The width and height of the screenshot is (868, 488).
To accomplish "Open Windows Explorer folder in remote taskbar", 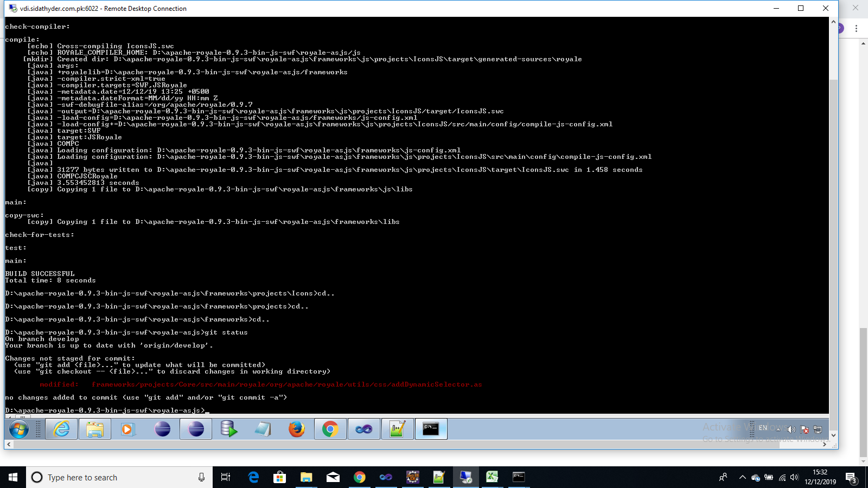I will pyautogui.click(x=95, y=429).
